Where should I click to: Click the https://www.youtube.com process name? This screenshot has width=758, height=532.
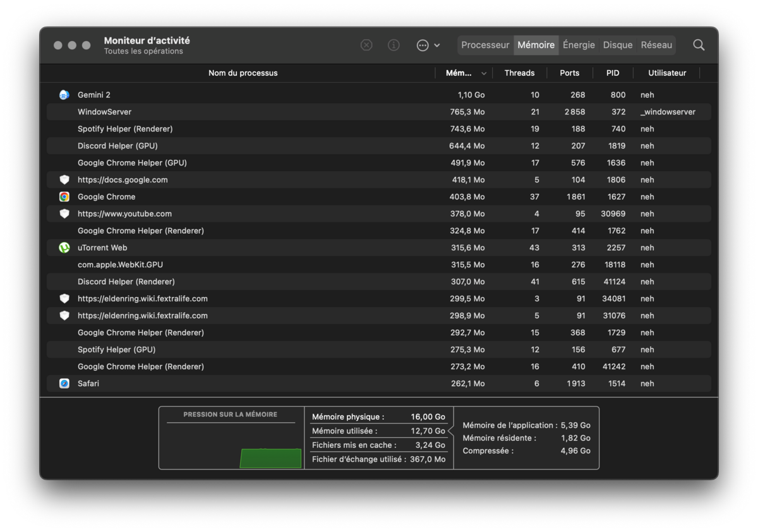click(124, 214)
